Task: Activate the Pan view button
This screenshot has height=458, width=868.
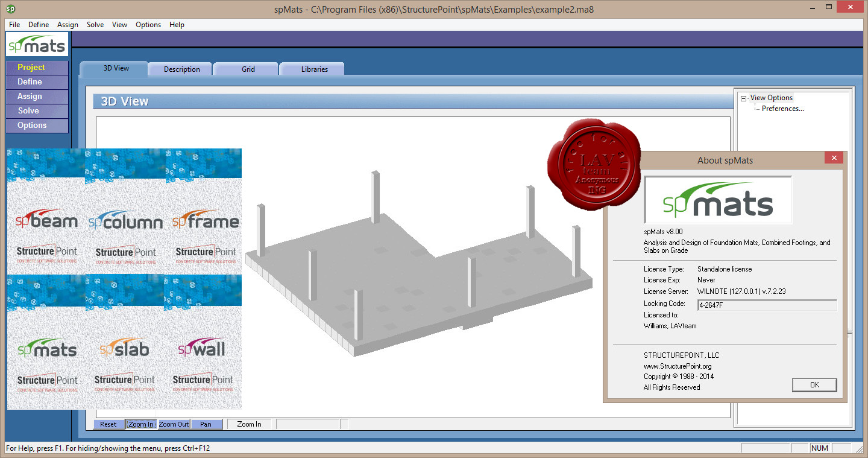Action: 206,424
